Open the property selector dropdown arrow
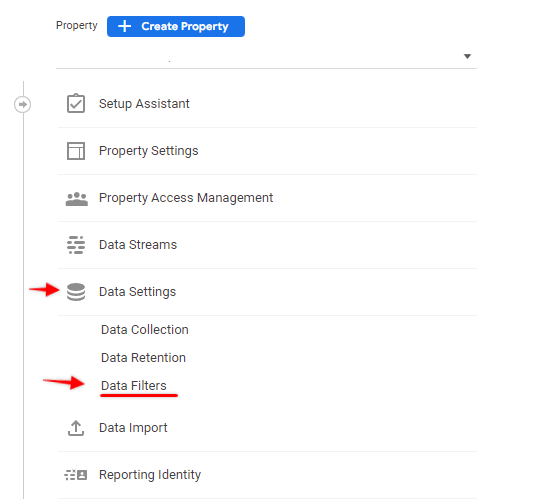This screenshot has width=552, height=499. click(x=467, y=56)
